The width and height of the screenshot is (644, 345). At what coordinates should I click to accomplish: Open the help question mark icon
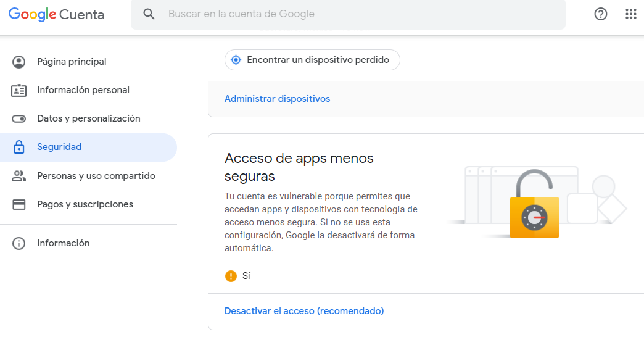click(x=600, y=14)
